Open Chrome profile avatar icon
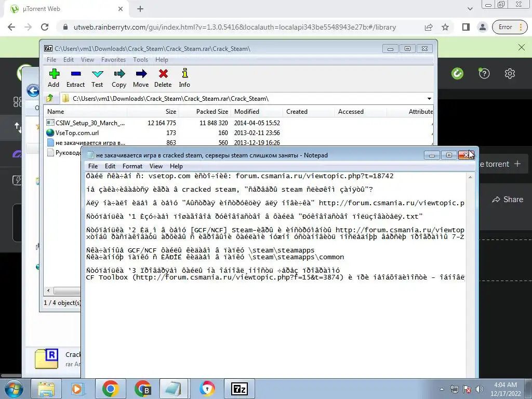This screenshot has height=399, width=532. [483, 27]
